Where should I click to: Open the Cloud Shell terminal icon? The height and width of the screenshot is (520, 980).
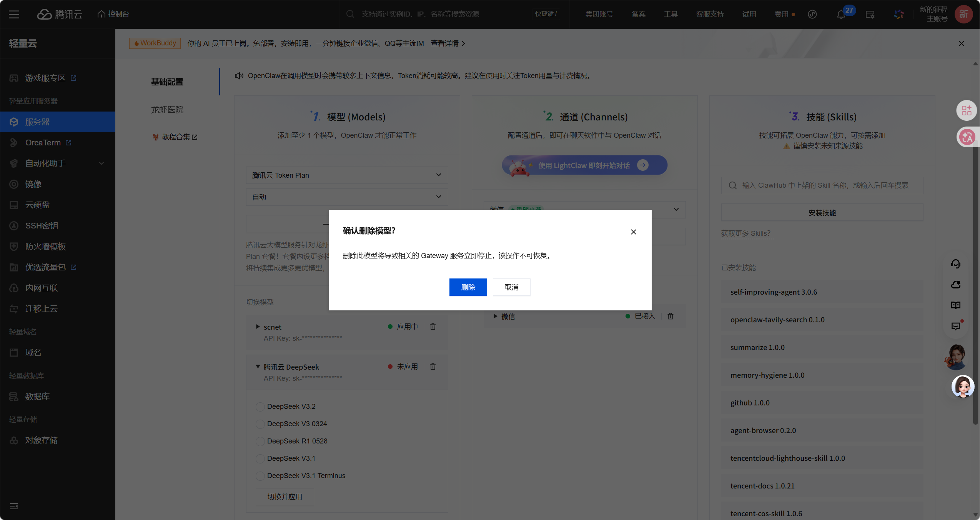coord(870,15)
